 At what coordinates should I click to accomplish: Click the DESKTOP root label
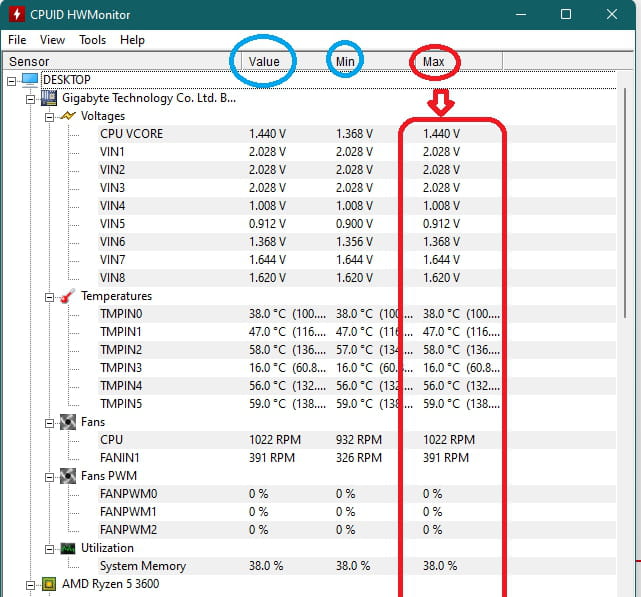click(67, 79)
